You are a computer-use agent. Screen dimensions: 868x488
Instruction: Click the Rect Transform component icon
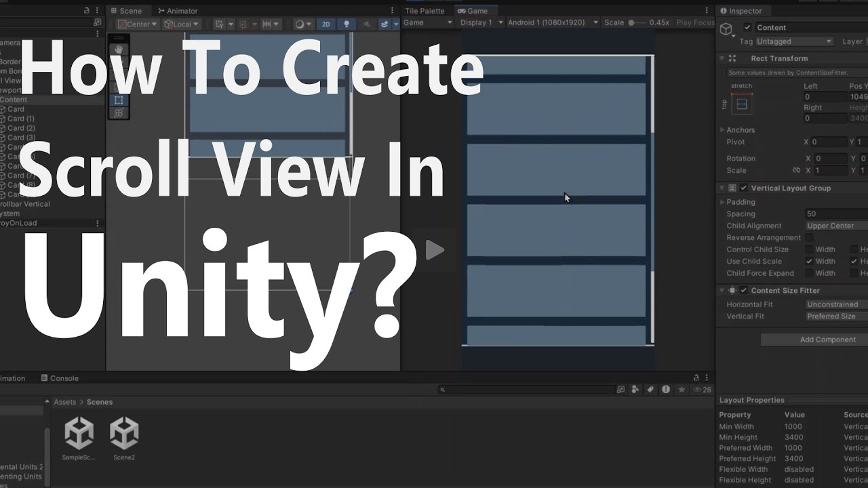732,58
